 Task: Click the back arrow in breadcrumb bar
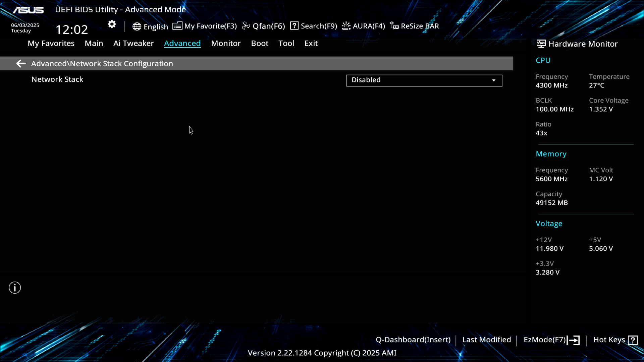coord(21,64)
